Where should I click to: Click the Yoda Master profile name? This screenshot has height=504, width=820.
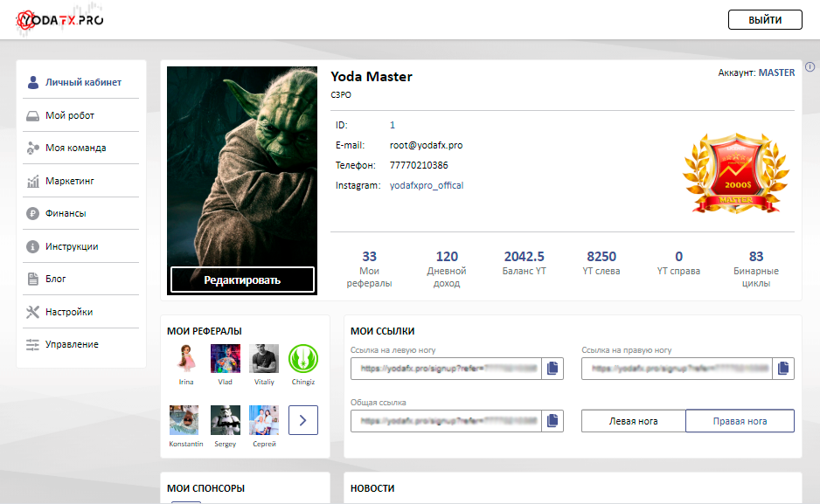click(x=372, y=77)
